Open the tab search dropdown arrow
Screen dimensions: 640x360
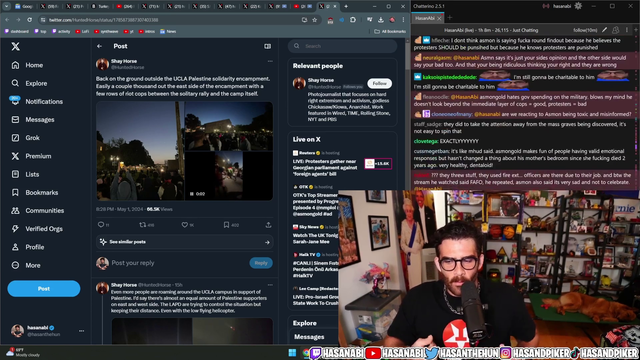(6, 6)
